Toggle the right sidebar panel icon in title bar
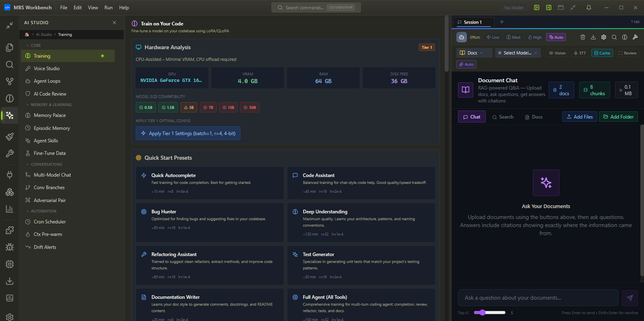 549,8
